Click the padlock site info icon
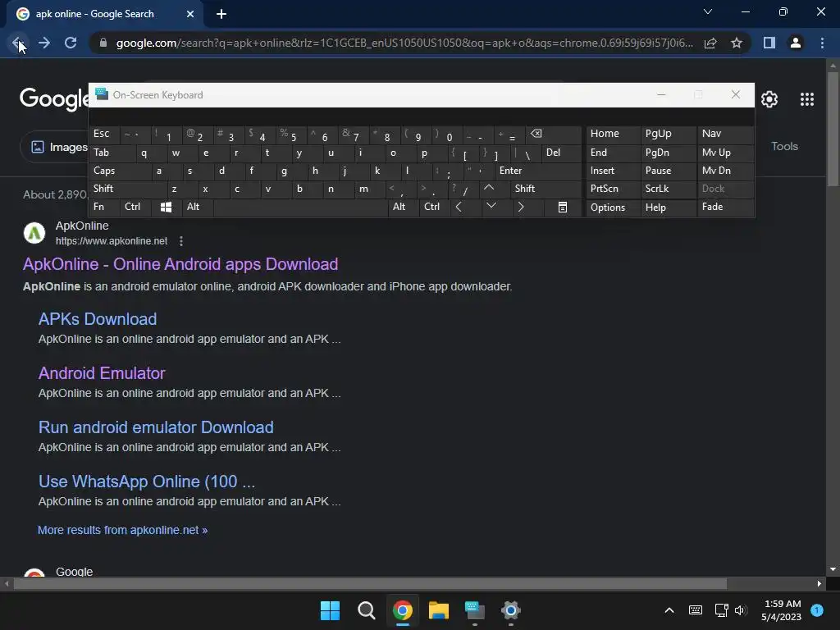This screenshot has height=630, width=840. [103, 43]
